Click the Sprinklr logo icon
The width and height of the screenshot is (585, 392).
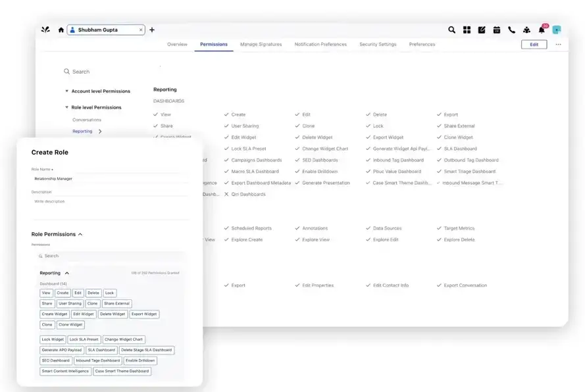45,30
